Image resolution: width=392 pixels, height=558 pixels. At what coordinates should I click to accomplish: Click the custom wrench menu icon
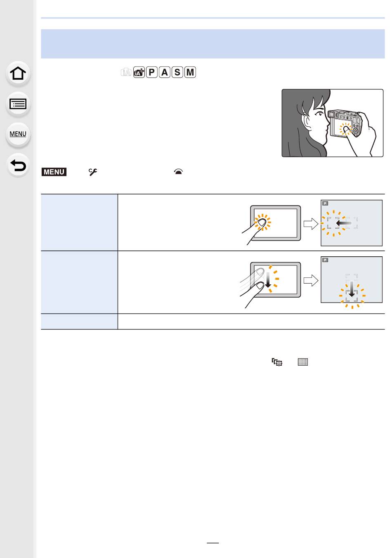[92, 172]
